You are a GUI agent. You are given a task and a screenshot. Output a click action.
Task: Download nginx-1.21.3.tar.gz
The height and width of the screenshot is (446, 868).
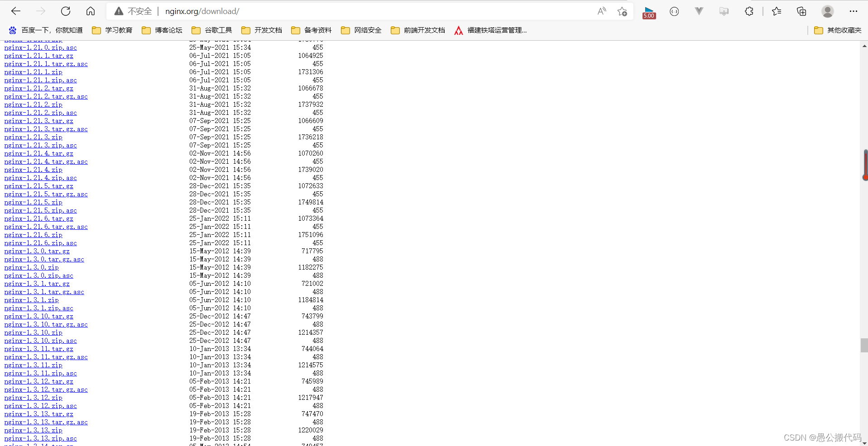(39, 121)
